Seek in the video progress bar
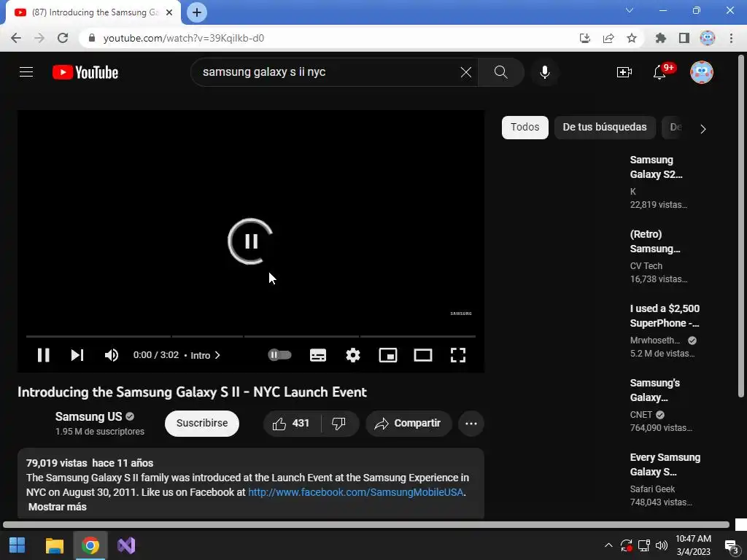Image resolution: width=747 pixels, height=560 pixels. 251,336
